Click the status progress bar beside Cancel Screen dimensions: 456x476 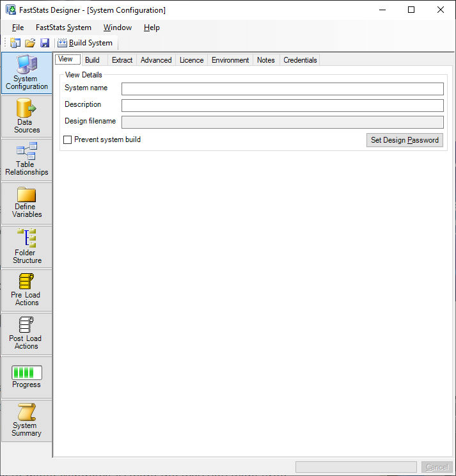pyautogui.click(x=356, y=467)
